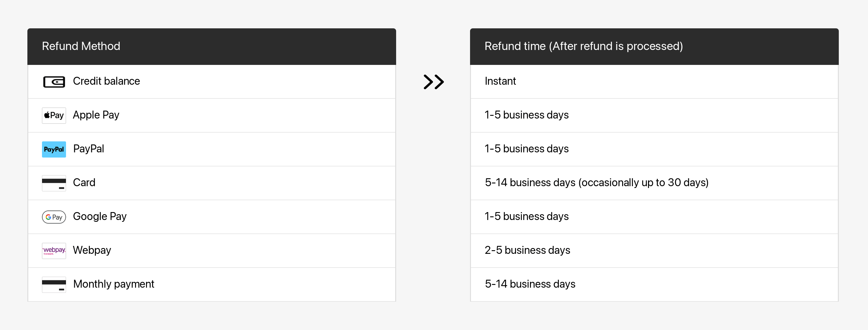Click the Monthly payment card icon
The height and width of the screenshot is (330, 868).
pyautogui.click(x=54, y=285)
